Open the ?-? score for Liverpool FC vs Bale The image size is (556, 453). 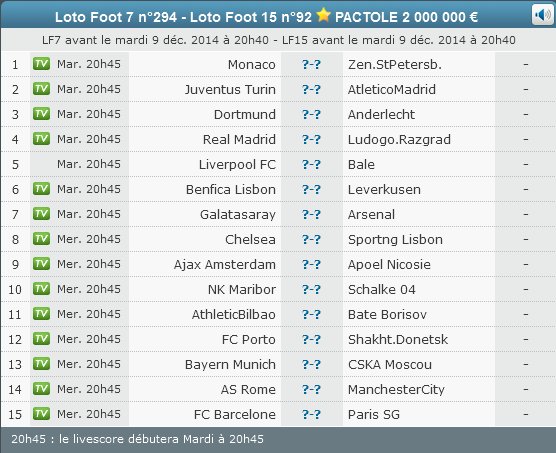[311, 164]
